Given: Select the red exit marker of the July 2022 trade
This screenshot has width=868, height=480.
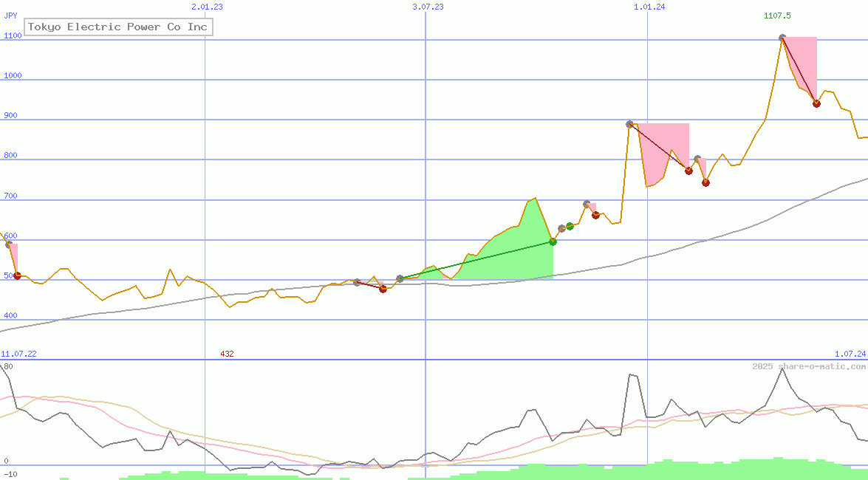Looking at the screenshot, I should pos(17,275).
